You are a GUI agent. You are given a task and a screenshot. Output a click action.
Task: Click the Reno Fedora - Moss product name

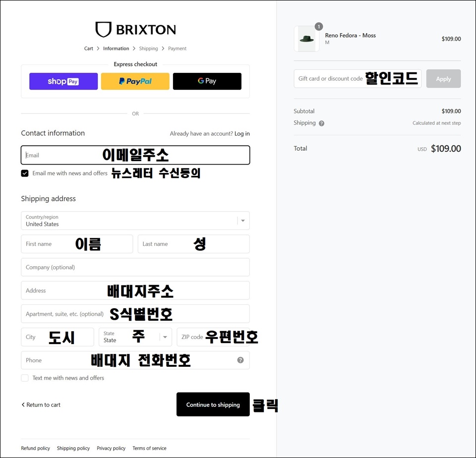pos(351,36)
